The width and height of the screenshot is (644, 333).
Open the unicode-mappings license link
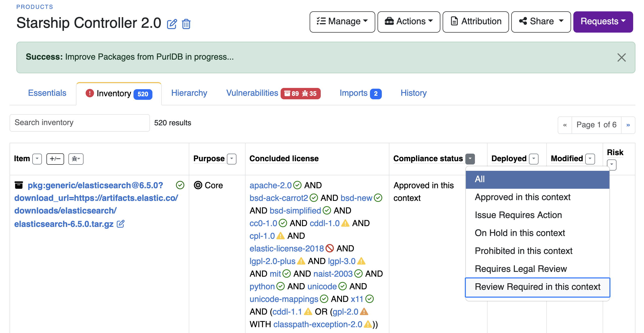284,299
